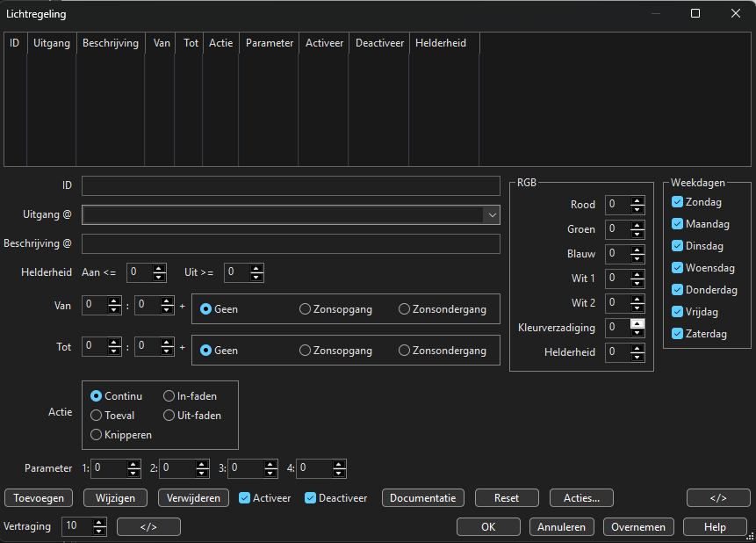Open the Documentatie button
756x543 pixels.
[423, 498]
